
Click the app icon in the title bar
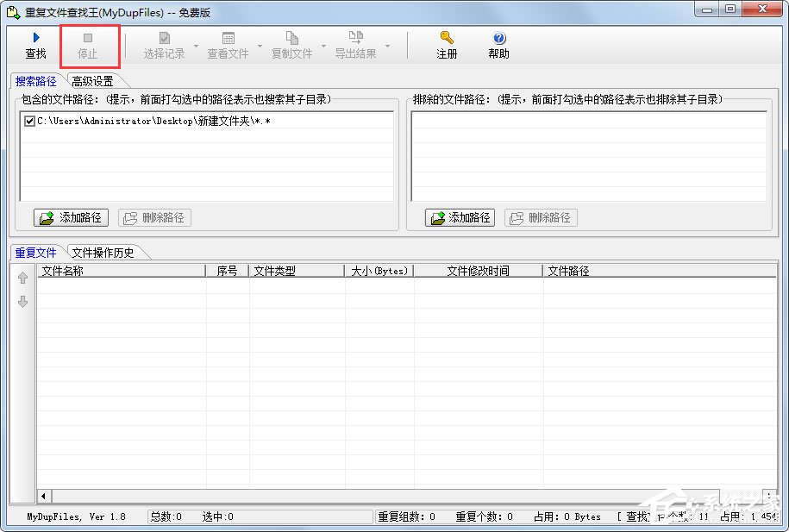coord(14,12)
